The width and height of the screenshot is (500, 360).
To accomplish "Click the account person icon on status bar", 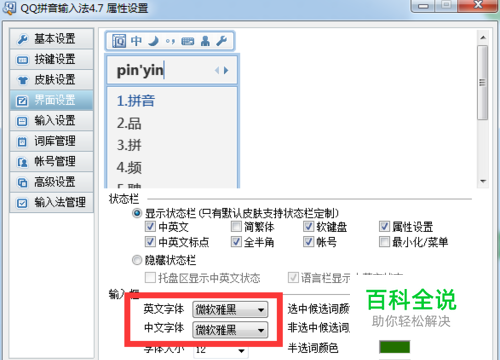I will point(205,41).
